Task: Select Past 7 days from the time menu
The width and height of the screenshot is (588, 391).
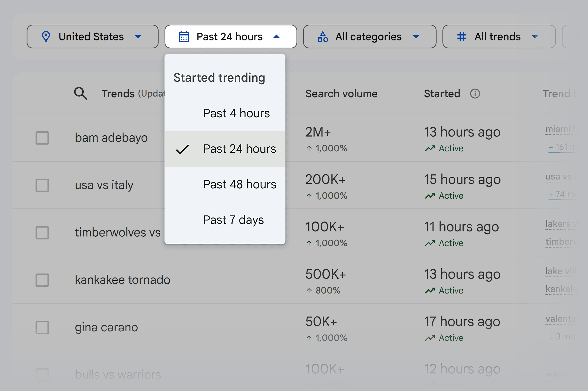Action: tap(233, 220)
